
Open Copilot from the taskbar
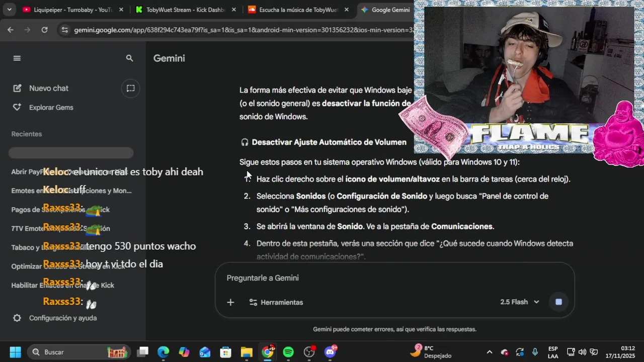pos(184,352)
